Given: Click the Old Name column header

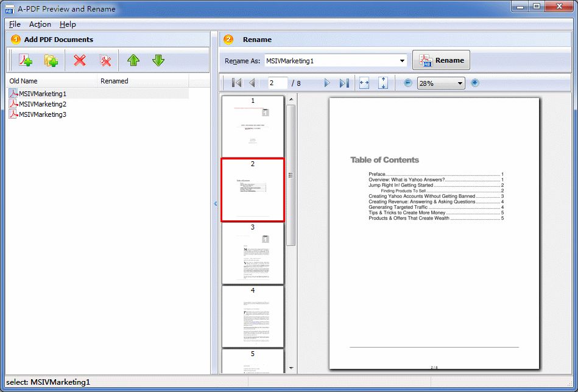Looking at the screenshot, I should click(x=52, y=81).
